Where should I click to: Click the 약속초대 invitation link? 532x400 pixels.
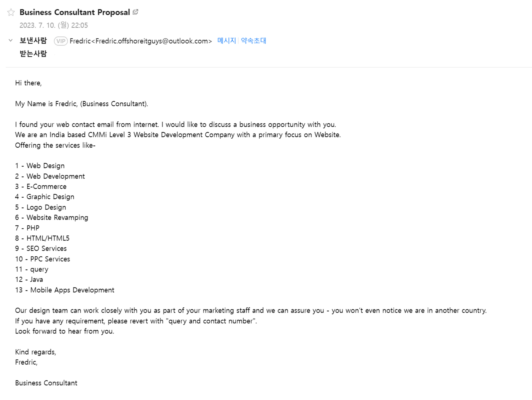pyautogui.click(x=253, y=41)
